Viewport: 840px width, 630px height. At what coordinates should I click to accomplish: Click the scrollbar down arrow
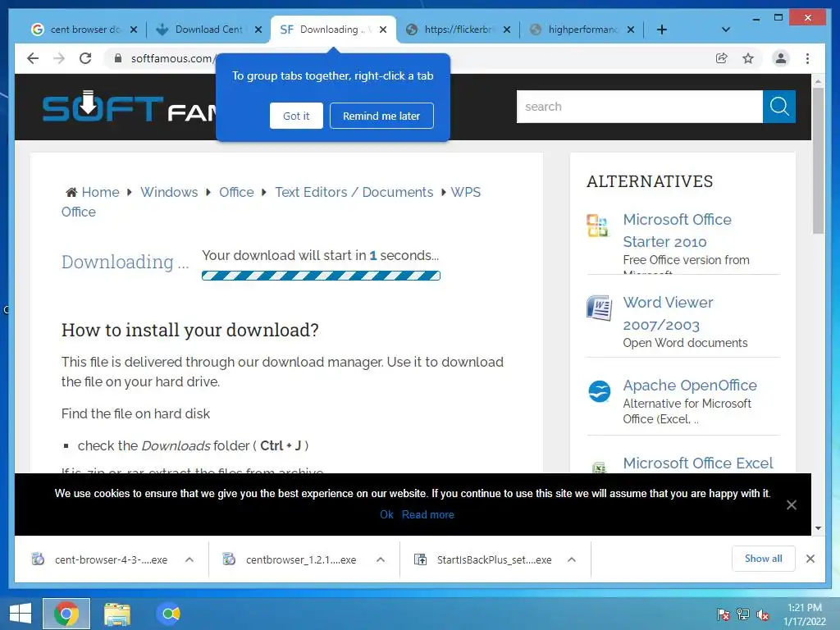(818, 528)
